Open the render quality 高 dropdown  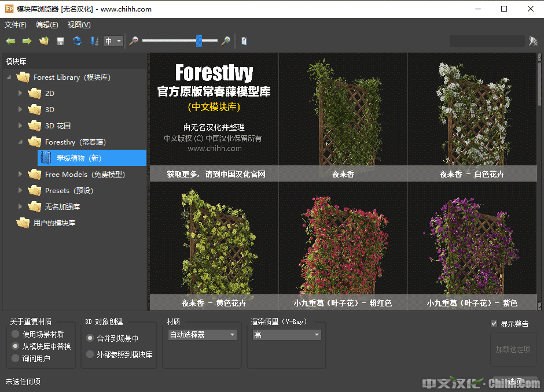[x=286, y=335]
